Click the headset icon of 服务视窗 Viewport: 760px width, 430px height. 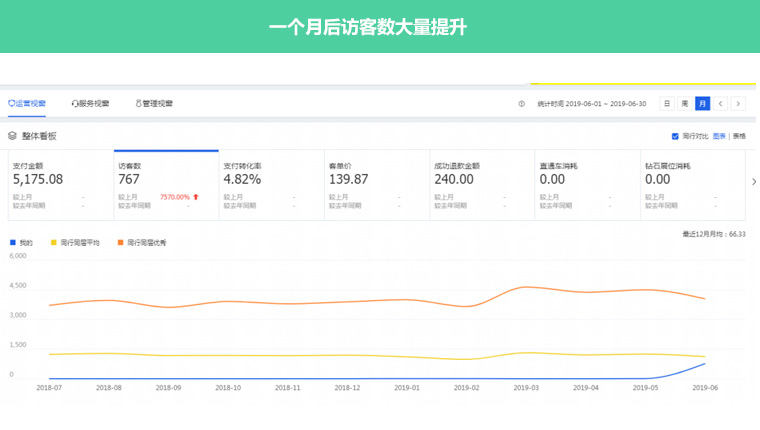pos(75,103)
